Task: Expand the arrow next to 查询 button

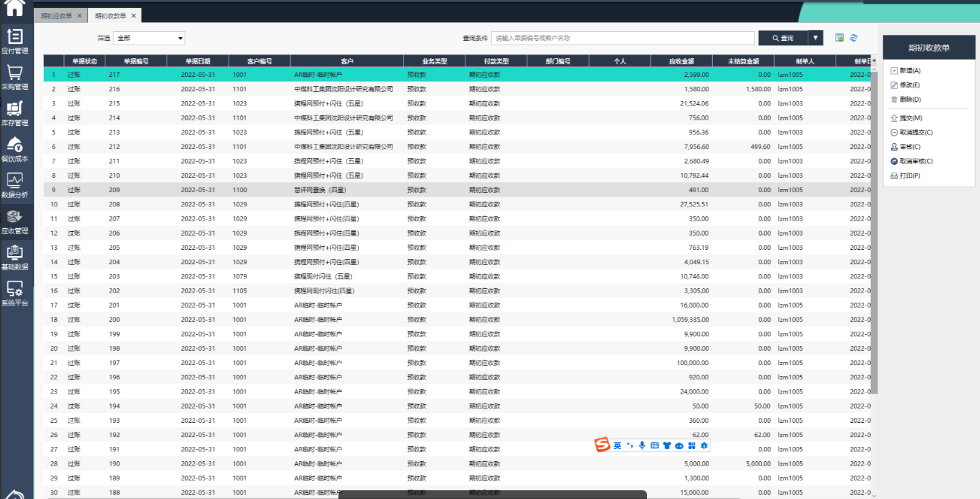Action: [816, 38]
